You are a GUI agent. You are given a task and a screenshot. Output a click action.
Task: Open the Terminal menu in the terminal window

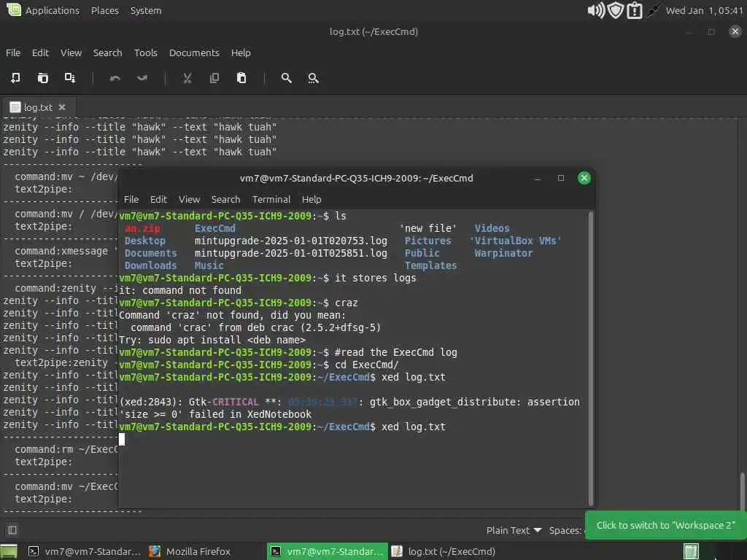tap(271, 200)
